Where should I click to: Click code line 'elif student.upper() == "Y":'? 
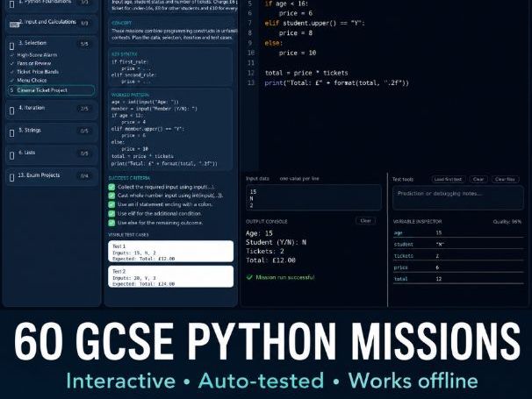pyautogui.click(x=314, y=23)
